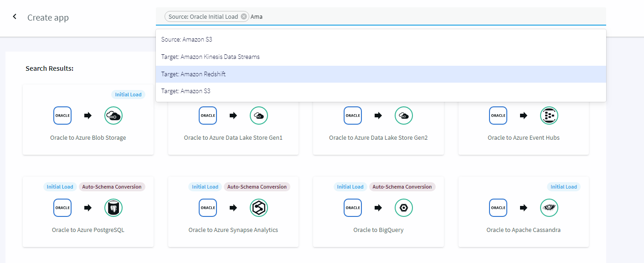Click the Azure Data Lake Store Gen2 icon
The image size is (644, 263).
tap(404, 116)
